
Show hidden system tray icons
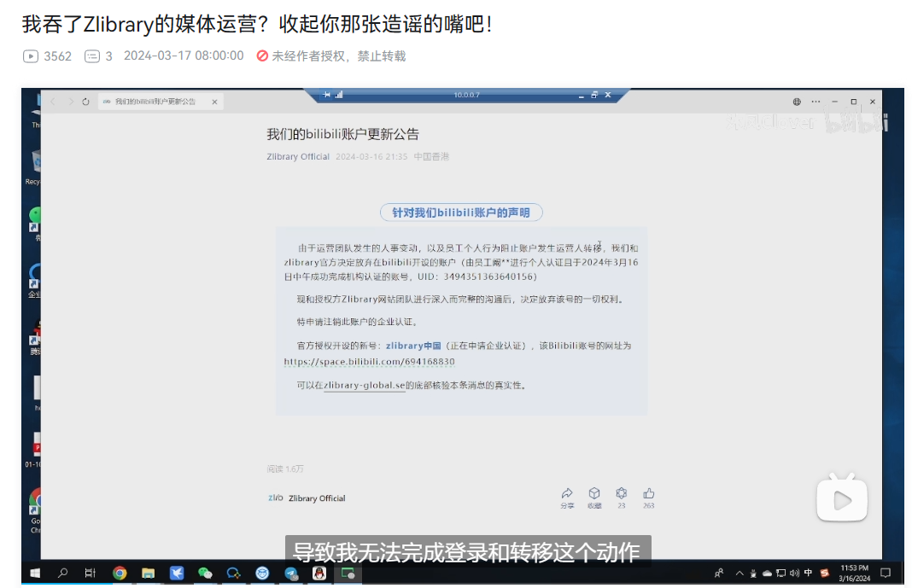coord(740,573)
